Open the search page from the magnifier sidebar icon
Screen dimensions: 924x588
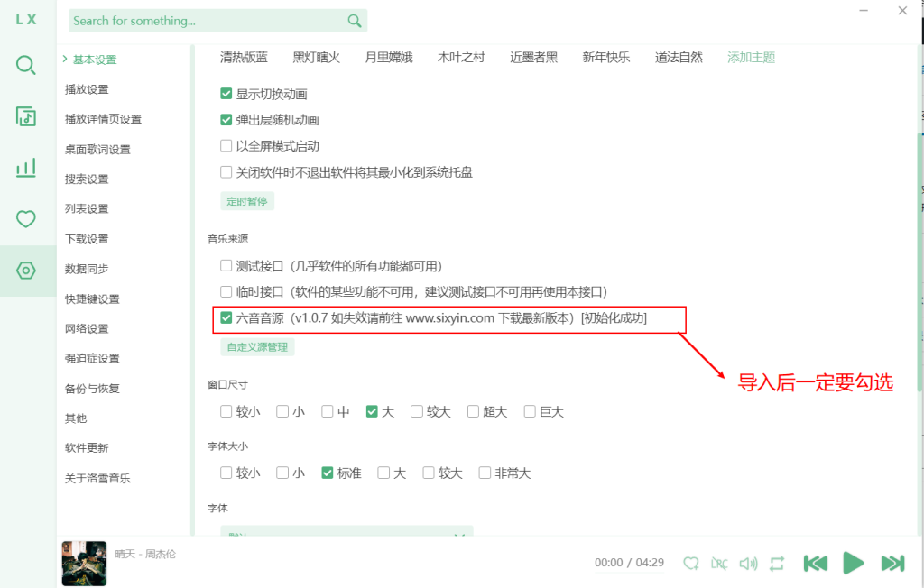pyautogui.click(x=25, y=65)
